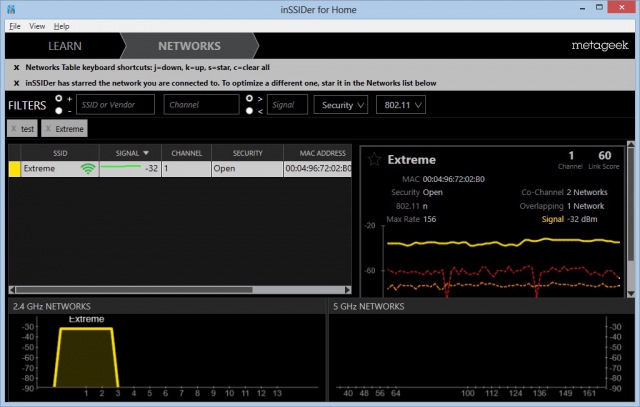
Task: Open the File menu
Action: (15, 26)
